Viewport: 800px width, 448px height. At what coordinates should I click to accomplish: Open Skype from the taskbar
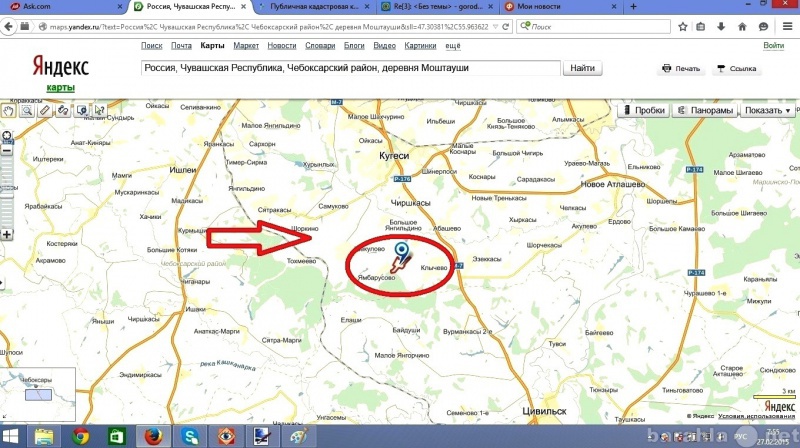[x=190, y=437]
